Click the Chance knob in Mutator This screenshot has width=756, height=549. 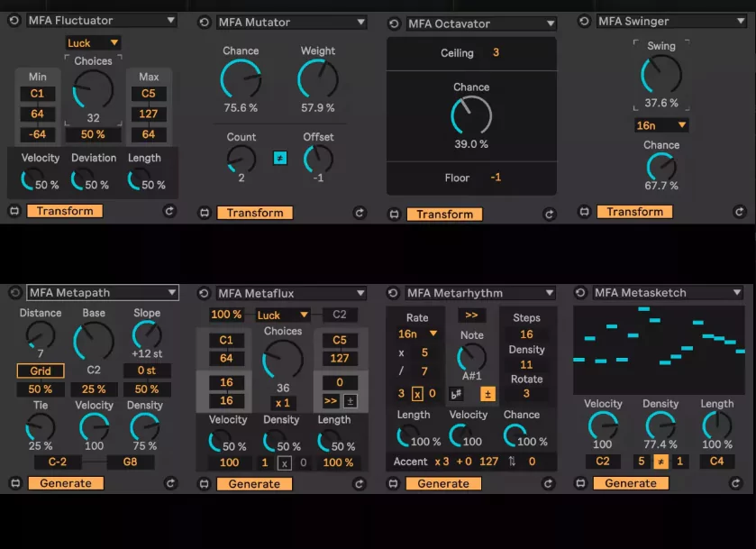coord(241,79)
